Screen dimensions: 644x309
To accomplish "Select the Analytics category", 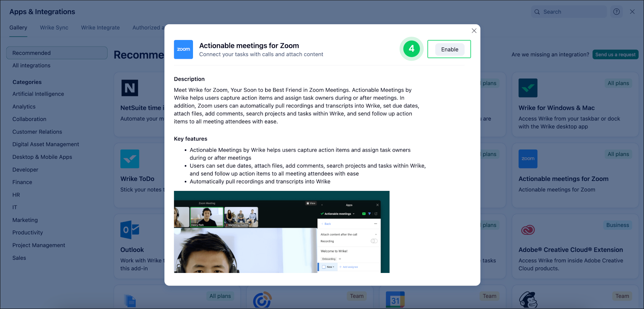I will pos(24,107).
